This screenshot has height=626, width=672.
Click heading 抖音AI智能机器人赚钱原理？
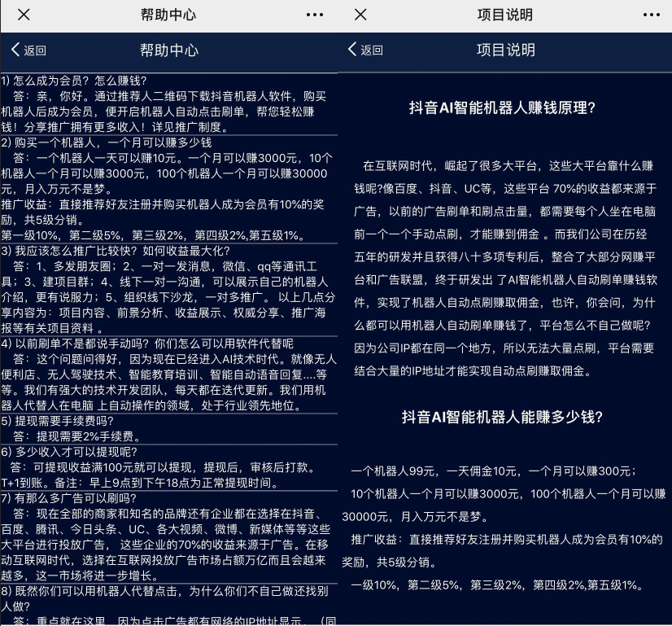(x=502, y=107)
